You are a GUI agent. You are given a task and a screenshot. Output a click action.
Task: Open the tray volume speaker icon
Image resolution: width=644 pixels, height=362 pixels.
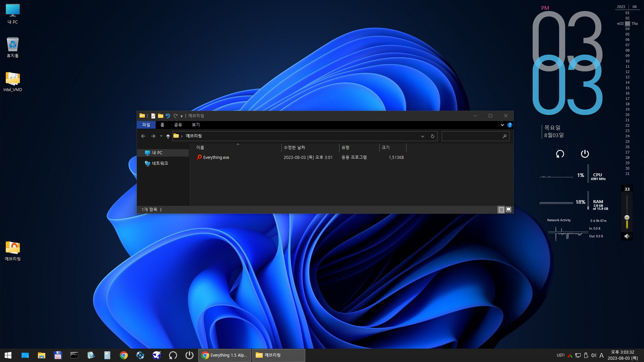pyautogui.click(x=594, y=355)
